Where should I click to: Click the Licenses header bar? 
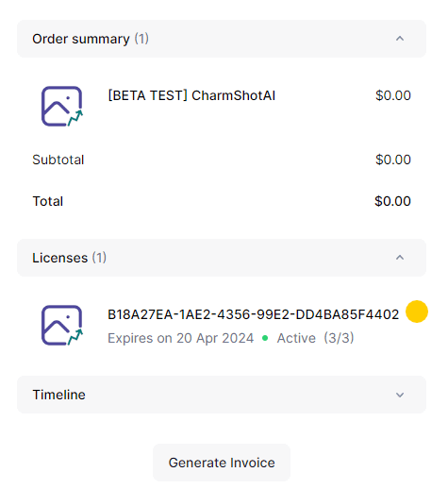(x=222, y=258)
